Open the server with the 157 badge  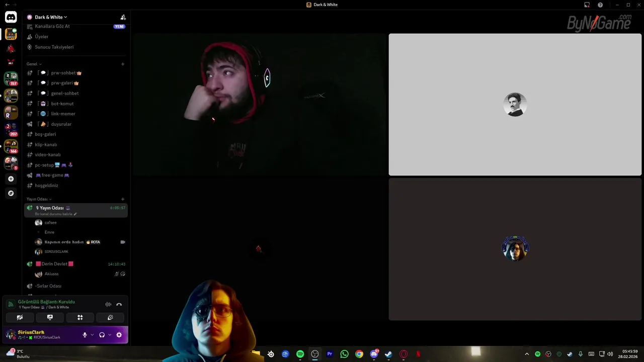11,78
